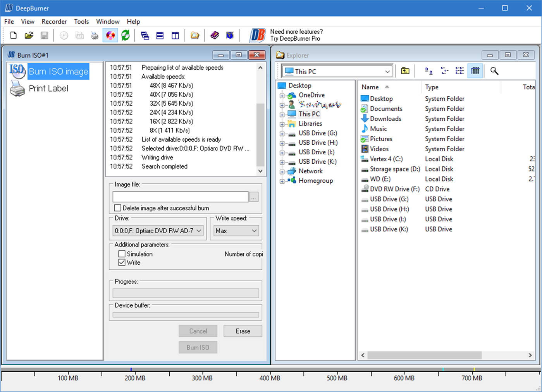This screenshot has width=542, height=392.
Task: Click the magnifying glass search icon
Action: tap(494, 71)
